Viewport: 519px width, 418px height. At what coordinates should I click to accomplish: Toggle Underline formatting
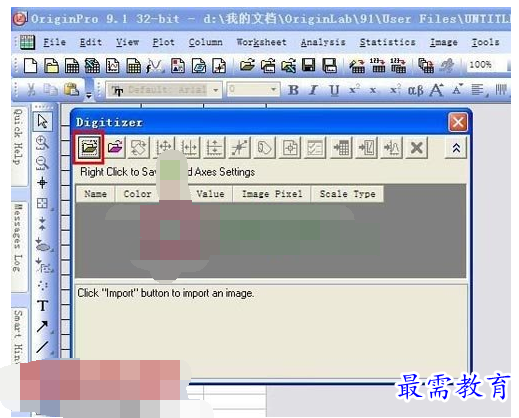point(334,90)
